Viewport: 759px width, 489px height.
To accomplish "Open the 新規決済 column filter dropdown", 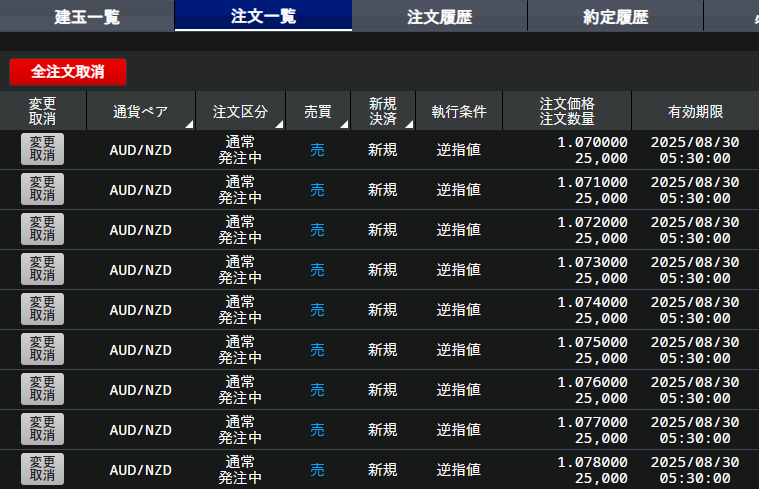I will coord(409,124).
